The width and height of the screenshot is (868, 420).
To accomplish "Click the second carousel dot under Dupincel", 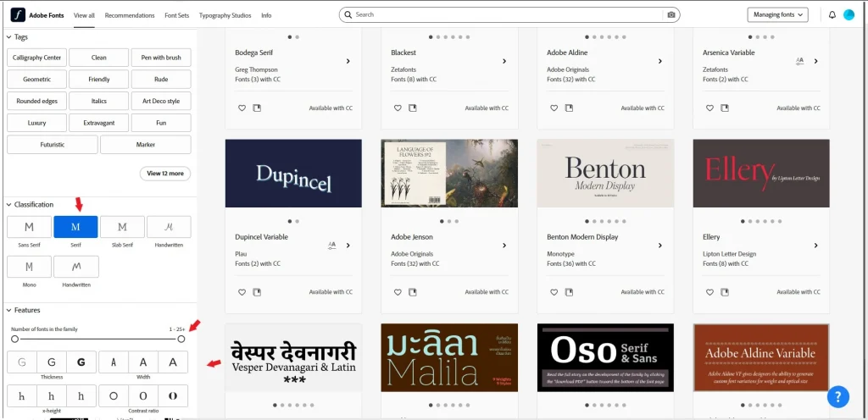I will pyautogui.click(x=298, y=221).
